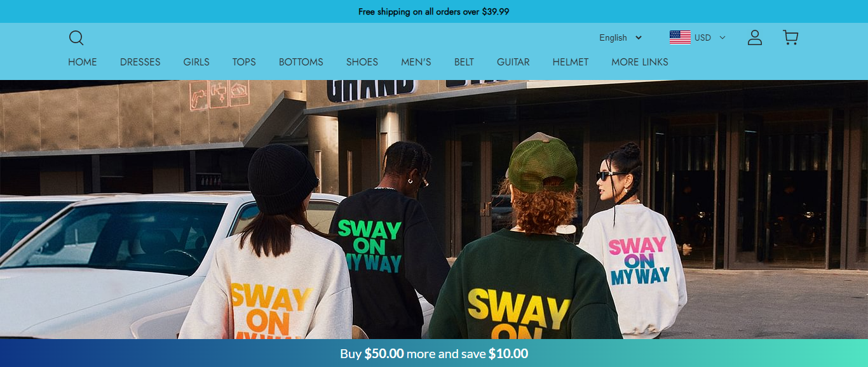Expand MORE LINKS in navigation
The height and width of the screenshot is (367, 868).
[x=640, y=62]
